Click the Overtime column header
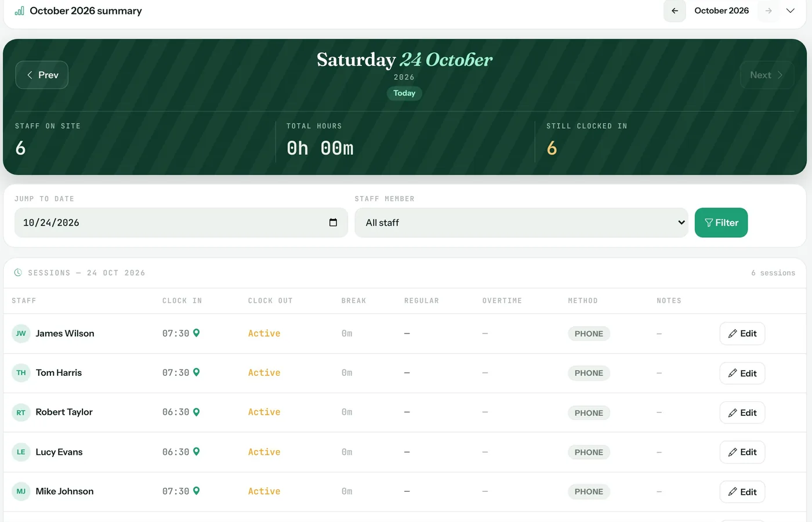 502,300
